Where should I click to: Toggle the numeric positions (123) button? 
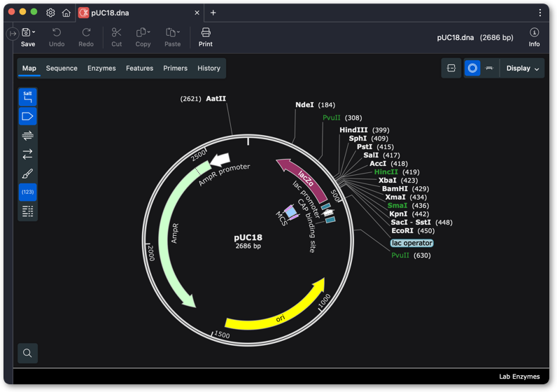click(27, 192)
